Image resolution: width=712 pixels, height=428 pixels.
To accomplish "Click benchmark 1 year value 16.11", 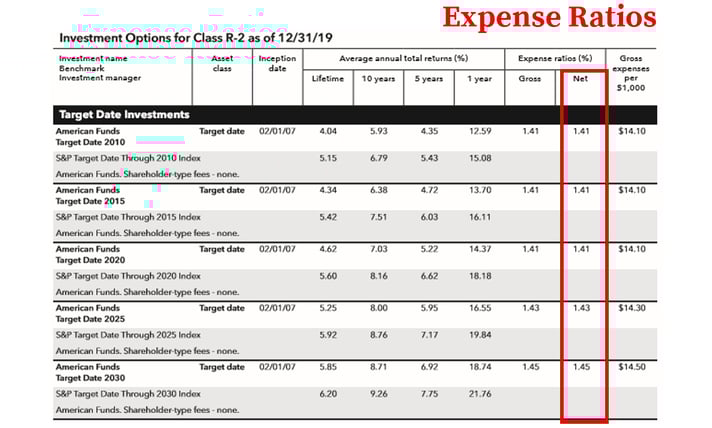I will (480, 217).
